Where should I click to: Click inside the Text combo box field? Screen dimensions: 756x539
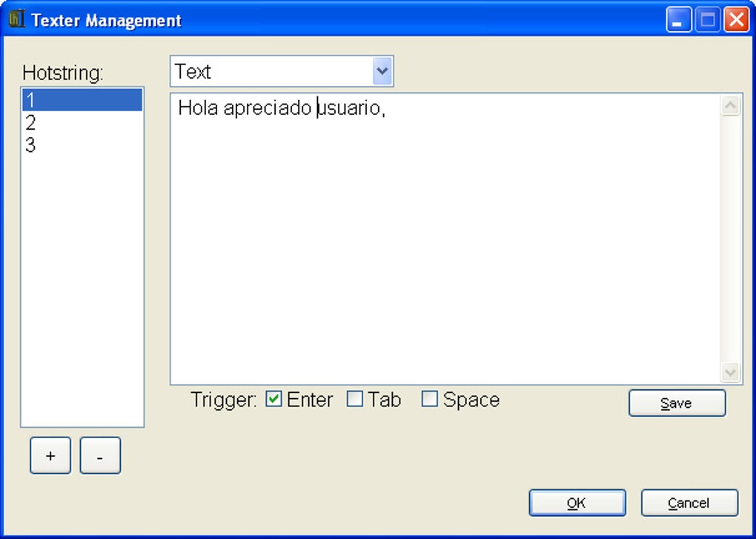[274, 70]
